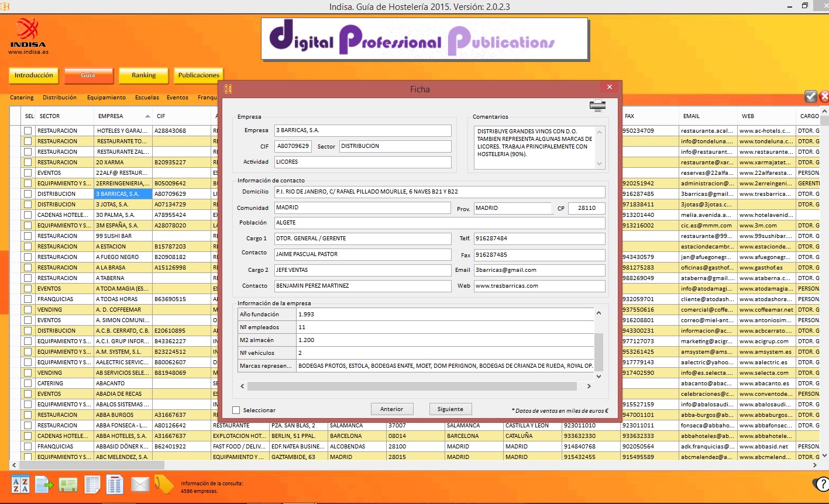Select checkbox of 3 JOTAS, S.A. row
The width and height of the screenshot is (829, 504).
[27, 205]
